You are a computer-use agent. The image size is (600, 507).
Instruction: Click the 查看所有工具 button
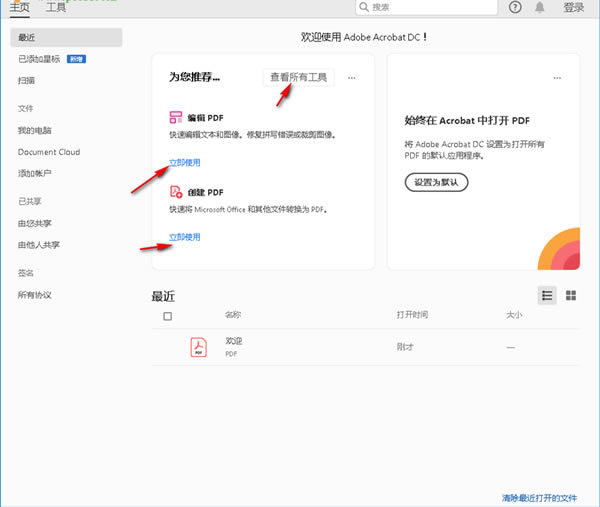point(298,77)
